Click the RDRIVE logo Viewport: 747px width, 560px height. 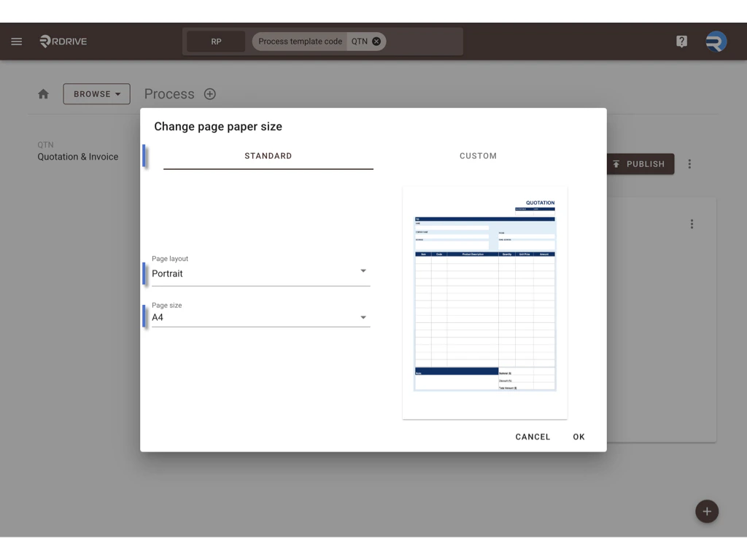[63, 42]
